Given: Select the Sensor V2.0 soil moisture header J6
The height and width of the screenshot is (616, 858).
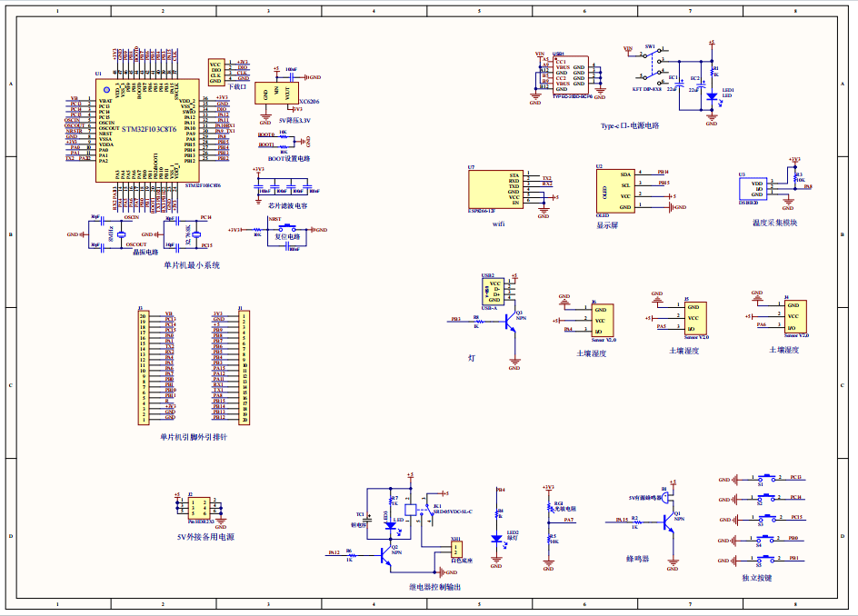Looking at the screenshot, I should coord(604,319).
